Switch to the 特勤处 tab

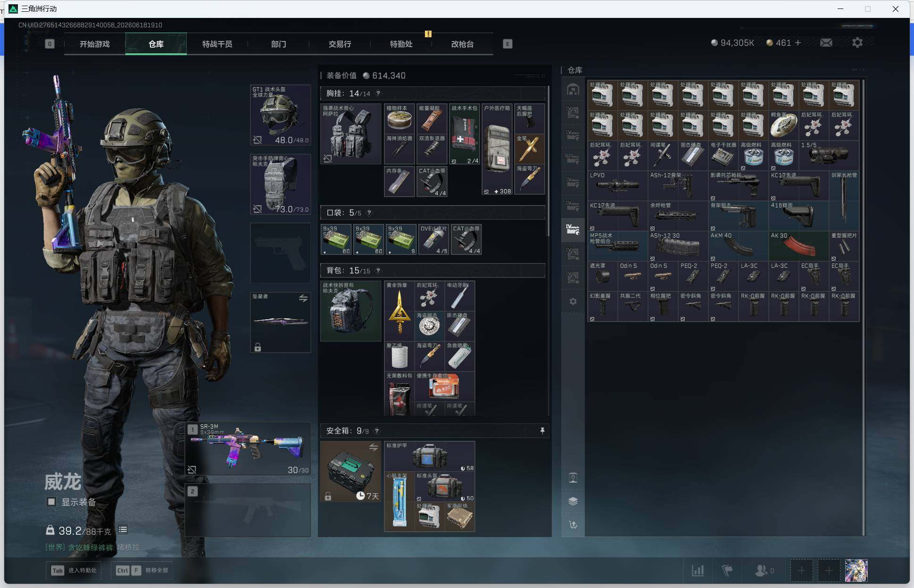tap(401, 44)
